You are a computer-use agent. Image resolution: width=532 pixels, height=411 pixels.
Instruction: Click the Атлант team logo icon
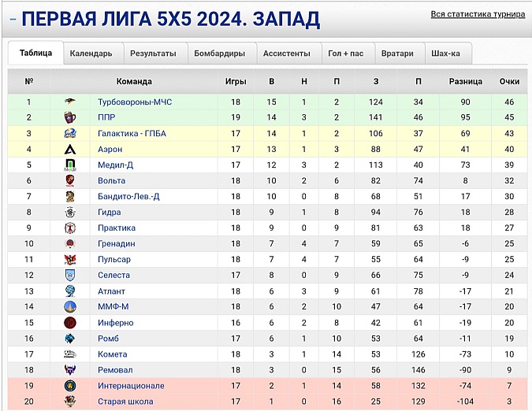(x=70, y=291)
